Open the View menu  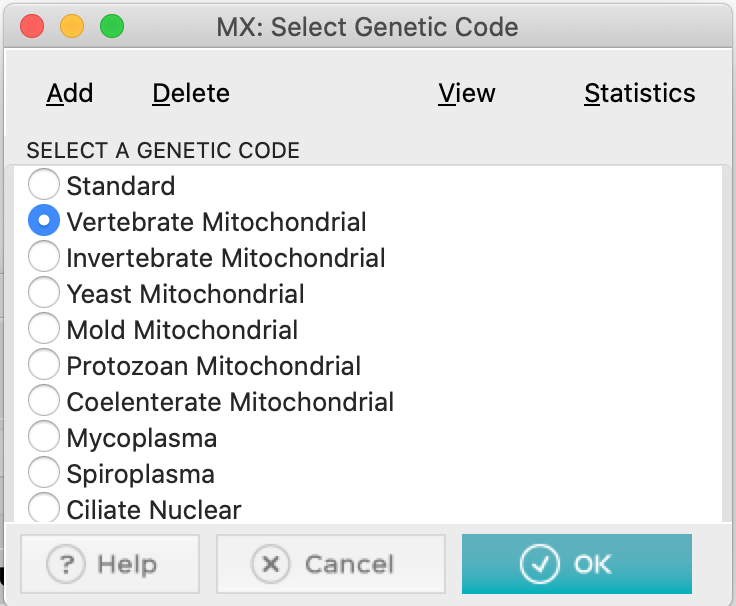click(467, 93)
